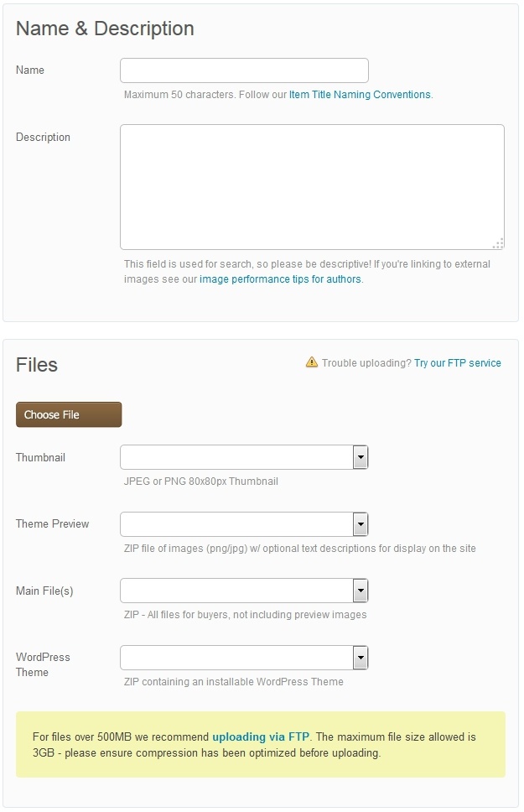524x812 pixels.
Task: Focus the Description text area
Action: [x=312, y=186]
